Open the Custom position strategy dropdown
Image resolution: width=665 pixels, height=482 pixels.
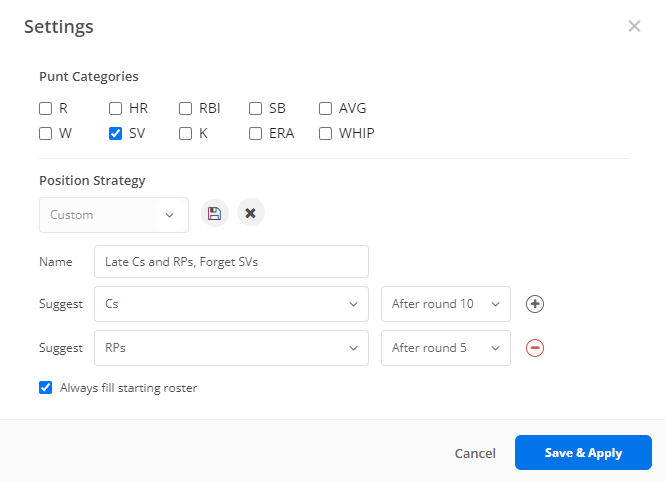[x=114, y=215]
